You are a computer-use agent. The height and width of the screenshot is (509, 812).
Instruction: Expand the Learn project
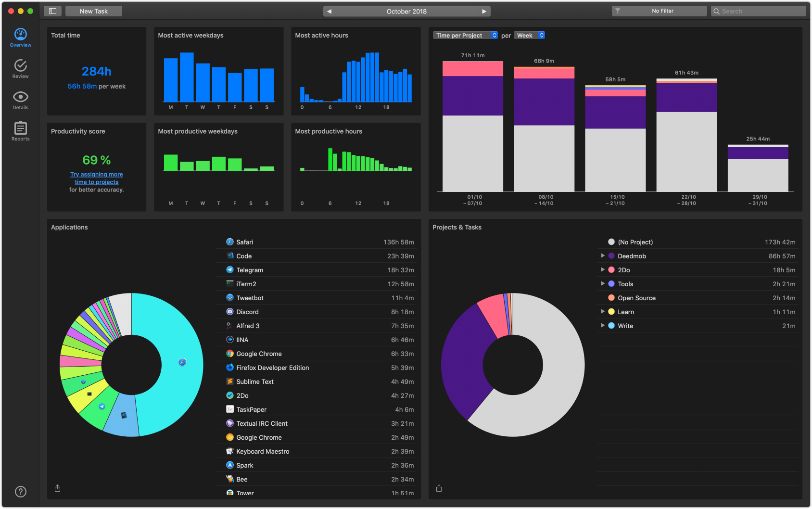[x=603, y=312]
